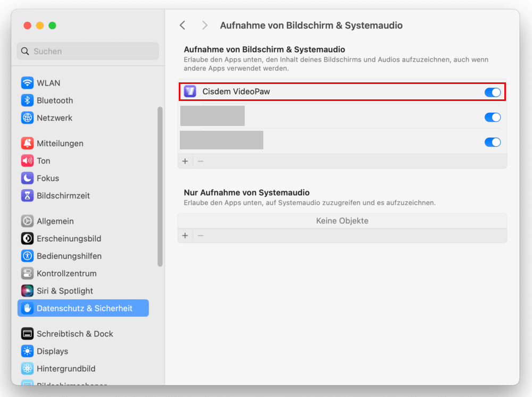Click the Schreibtisch & Dock icon
Viewport: 532px width, 397px height.
coord(27,334)
